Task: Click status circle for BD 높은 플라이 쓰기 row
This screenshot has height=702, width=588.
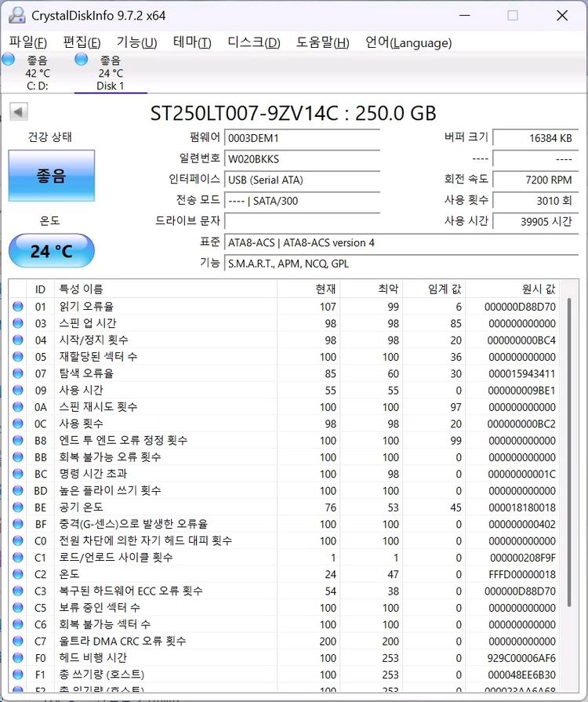Action: (17, 490)
